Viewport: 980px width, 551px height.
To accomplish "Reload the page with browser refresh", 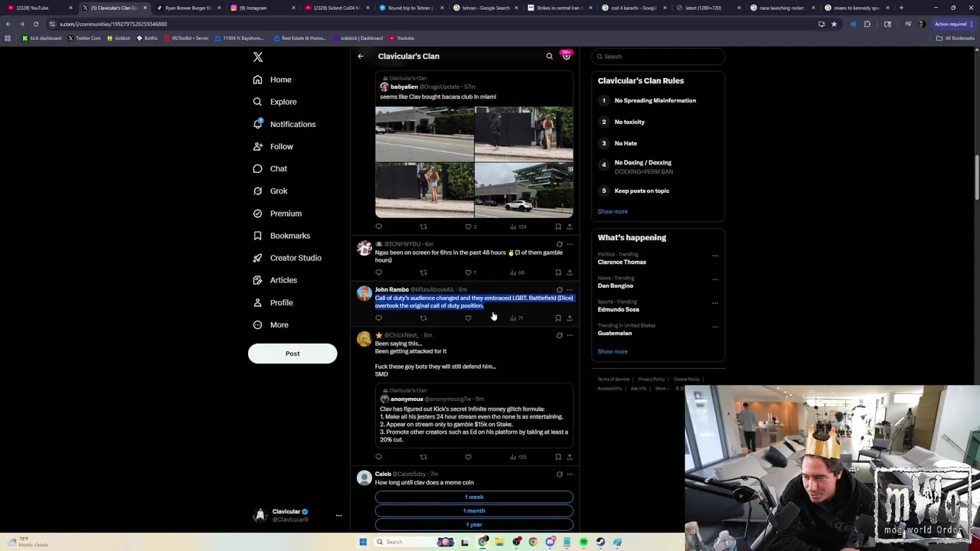I will (x=35, y=24).
